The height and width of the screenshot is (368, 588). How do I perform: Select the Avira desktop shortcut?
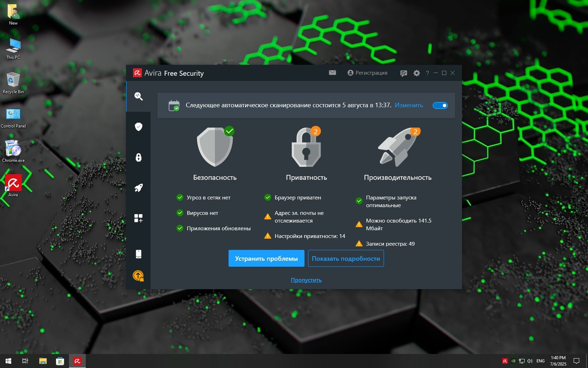click(x=13, y=186)
